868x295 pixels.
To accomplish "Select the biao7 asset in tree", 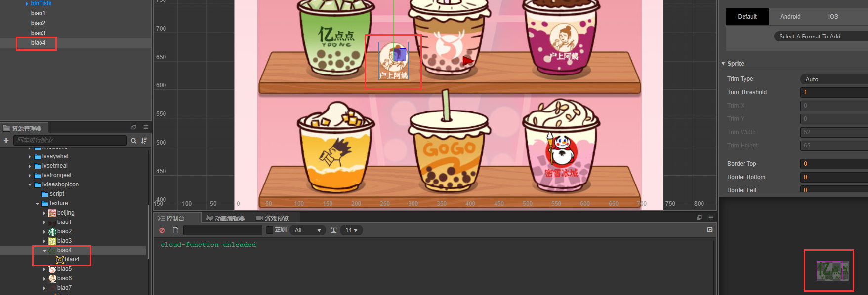I will 64,288.
